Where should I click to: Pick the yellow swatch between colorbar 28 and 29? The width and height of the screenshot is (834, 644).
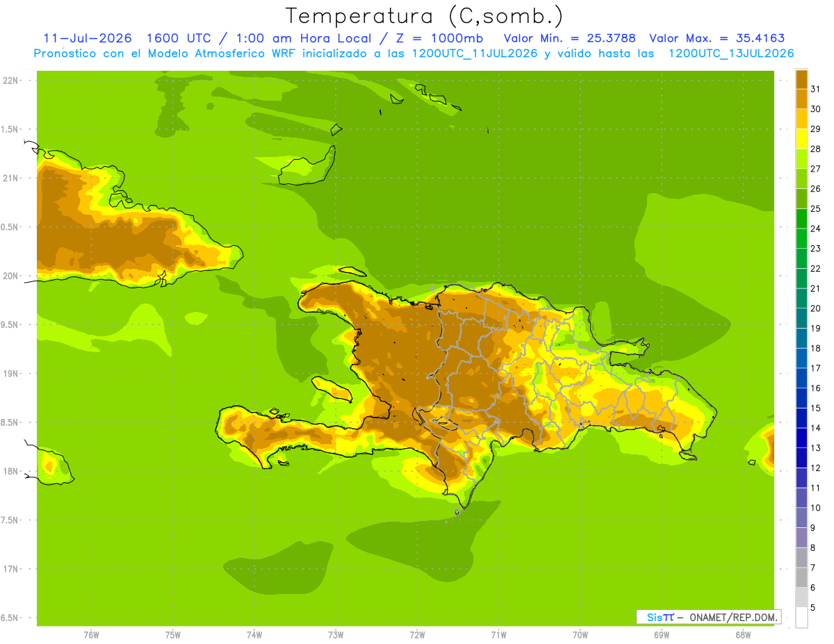coord(802,139)
